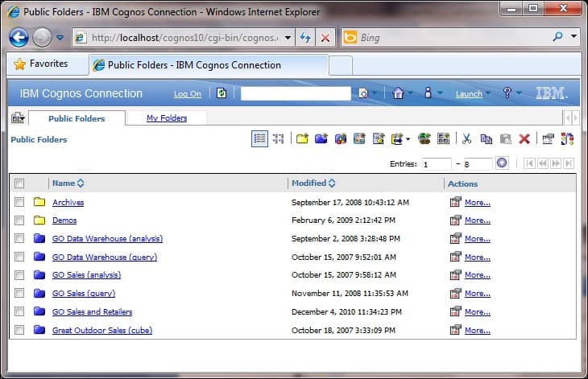The height and width of the screenshot is (379, 588).
Task: Select the Public Folders tab
Action: coord(77,119)
